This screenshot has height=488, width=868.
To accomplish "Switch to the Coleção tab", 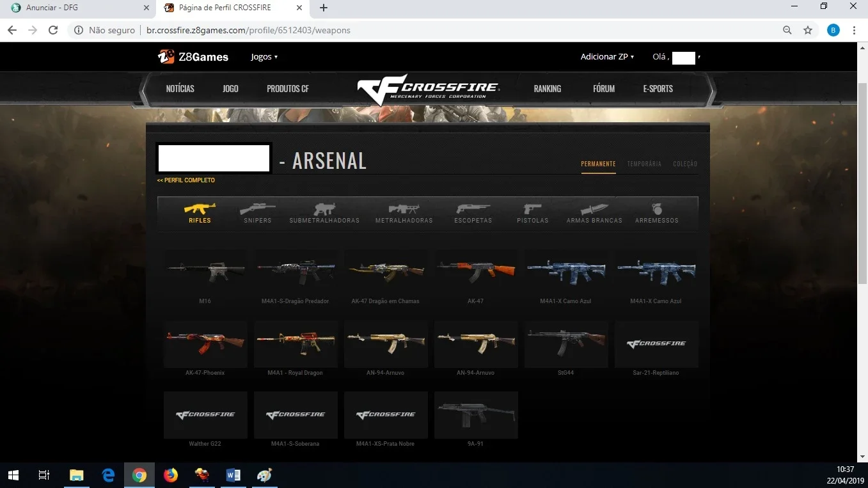I will pyautogui.click(x=685, y=164).
